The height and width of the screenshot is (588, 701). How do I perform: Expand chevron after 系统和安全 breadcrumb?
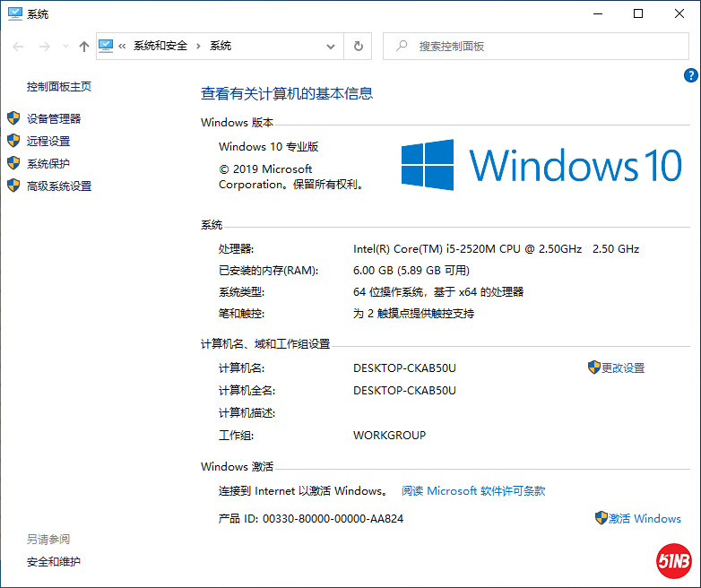point(198,46)
